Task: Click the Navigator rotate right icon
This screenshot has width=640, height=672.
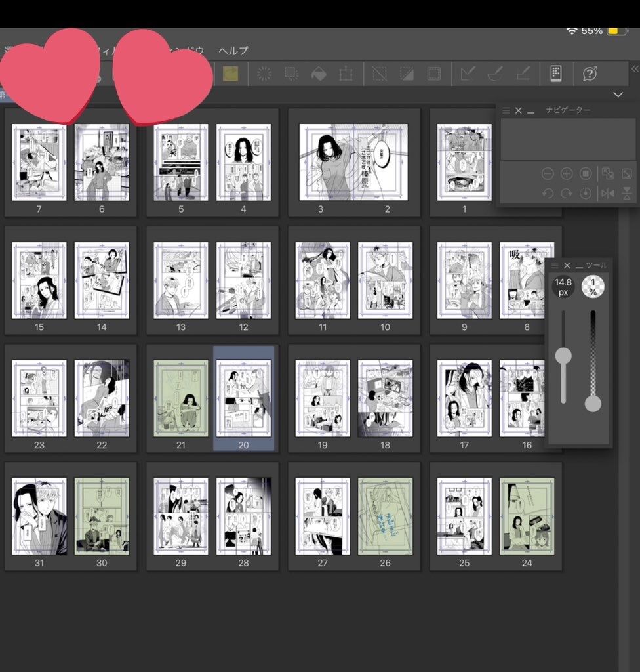Action: tap(567, 194)
